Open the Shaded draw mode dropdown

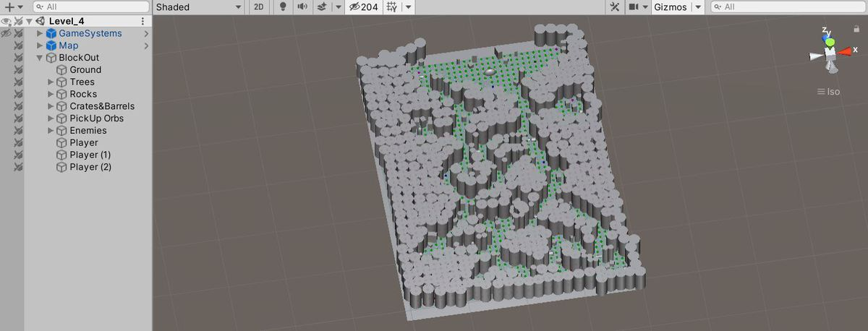pos(199,7)
